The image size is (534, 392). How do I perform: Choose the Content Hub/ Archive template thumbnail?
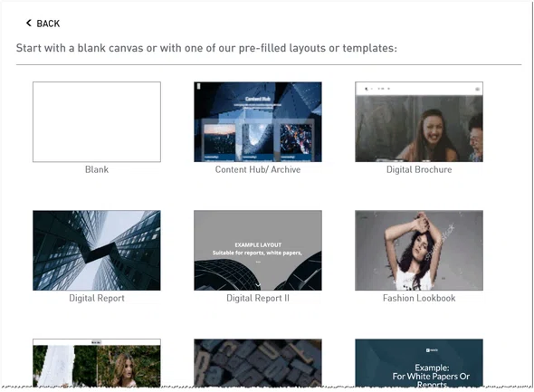coord(258,121)
